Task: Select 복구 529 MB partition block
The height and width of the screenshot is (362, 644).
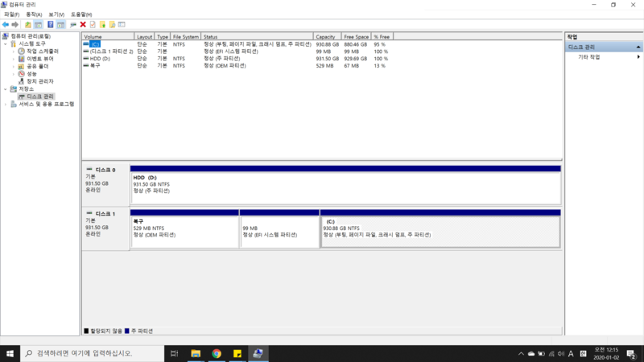Action: [x=184, y=229]
